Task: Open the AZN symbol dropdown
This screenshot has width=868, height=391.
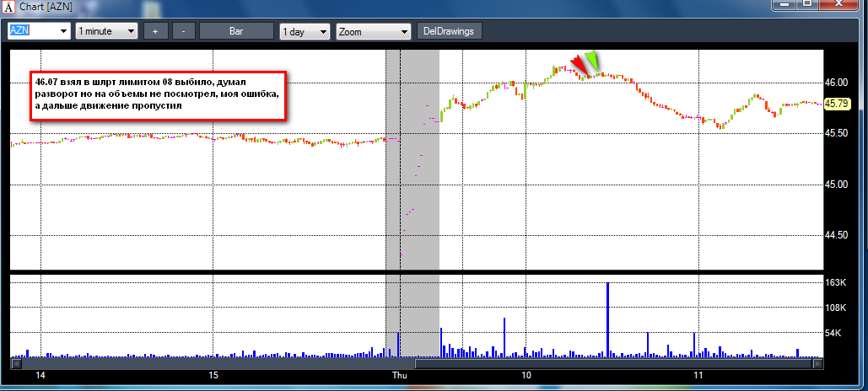Action: point(63,31)
